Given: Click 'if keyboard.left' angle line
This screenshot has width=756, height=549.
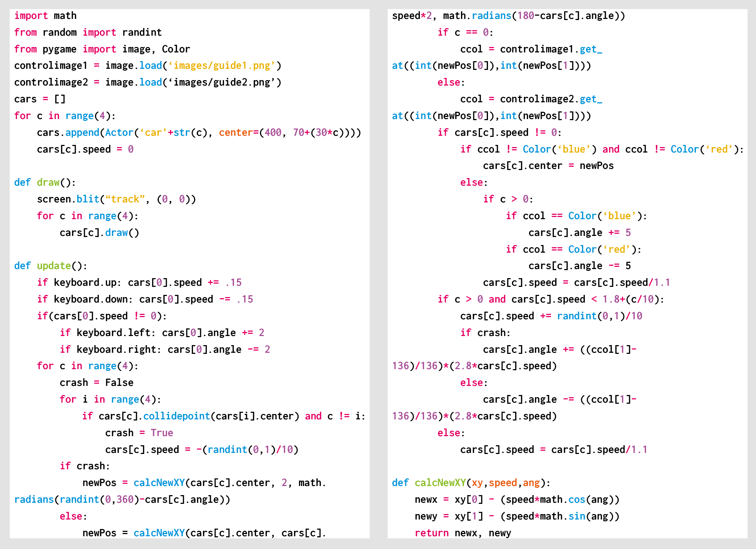Looking at the screenshot, I should tap(162, 333).
